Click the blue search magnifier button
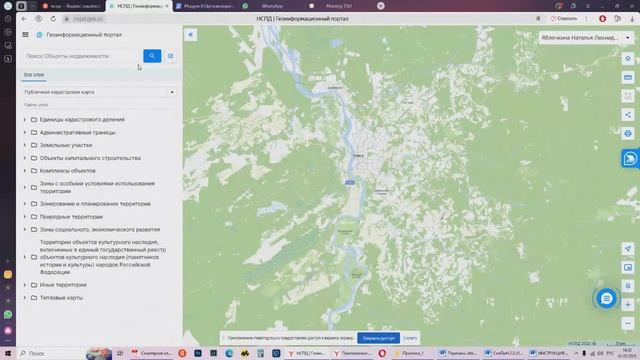640x360 pixels. coord(152,56)
